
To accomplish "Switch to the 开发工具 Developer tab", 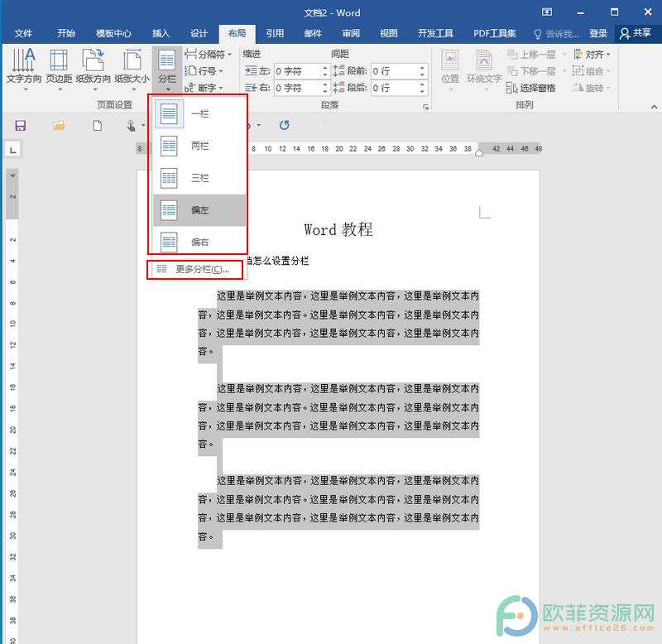I will click(435, 33).
